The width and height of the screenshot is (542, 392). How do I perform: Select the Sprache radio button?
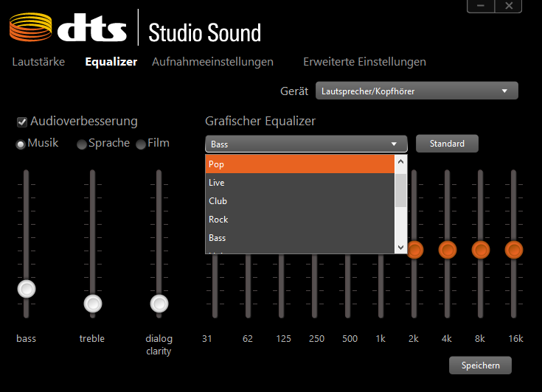coord(81,144)
